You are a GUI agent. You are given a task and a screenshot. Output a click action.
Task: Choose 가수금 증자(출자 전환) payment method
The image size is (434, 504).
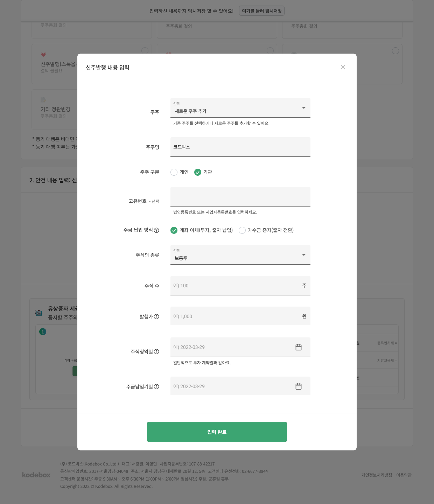[x=242, y=230]
